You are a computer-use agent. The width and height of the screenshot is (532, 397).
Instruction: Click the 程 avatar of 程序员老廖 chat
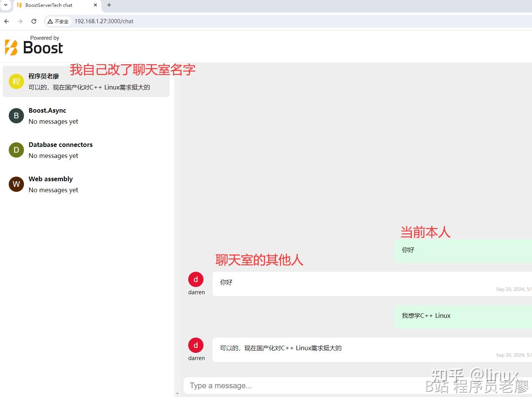pos(16,81)
